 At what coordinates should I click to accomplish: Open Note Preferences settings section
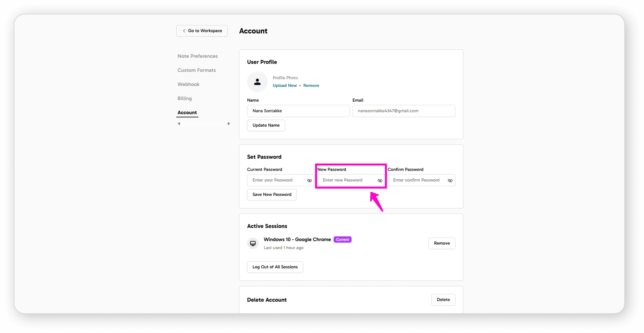197,56
